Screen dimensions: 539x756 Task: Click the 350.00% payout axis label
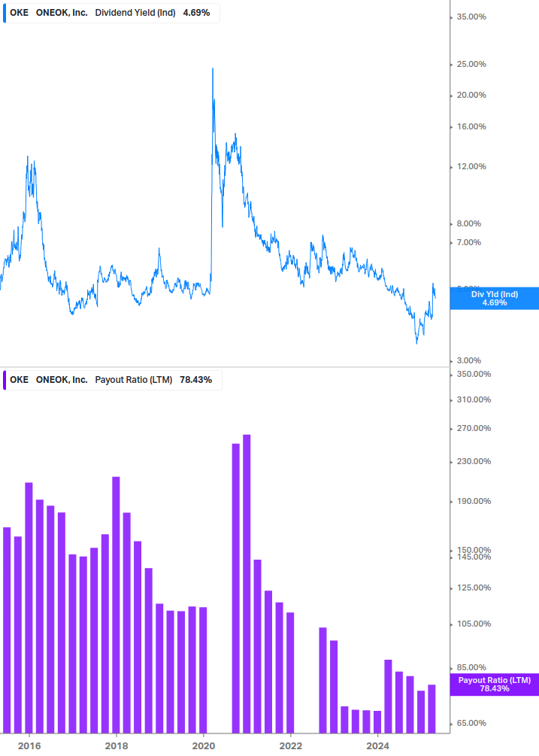(474, 374)
